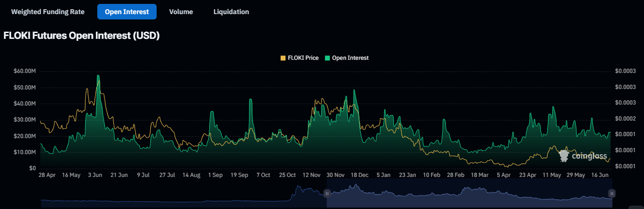The width and height of the screenshot is (644, 209).
Task: Click the $0 left axis label
Action: point(33,168)
